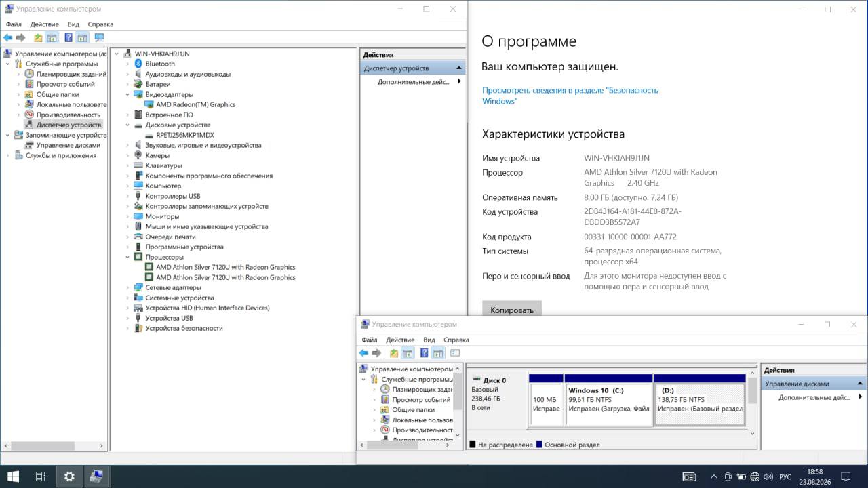The width and height of the screenshot is (868, 488).
Task: Click the Bluetooth device category icon
Action: coord(138,64)
